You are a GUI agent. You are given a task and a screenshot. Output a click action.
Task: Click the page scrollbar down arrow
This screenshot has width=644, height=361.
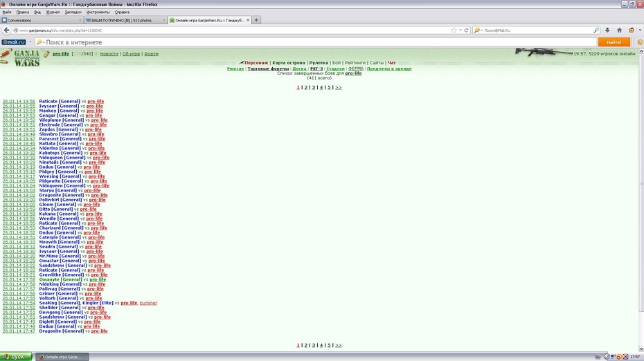pos(641,349)
